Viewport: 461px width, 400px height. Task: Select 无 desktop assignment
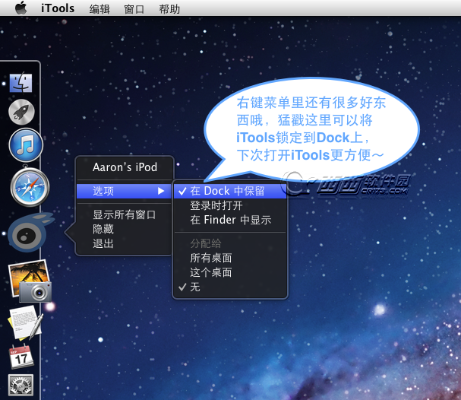pyautogui.click(x=230, y=287)
